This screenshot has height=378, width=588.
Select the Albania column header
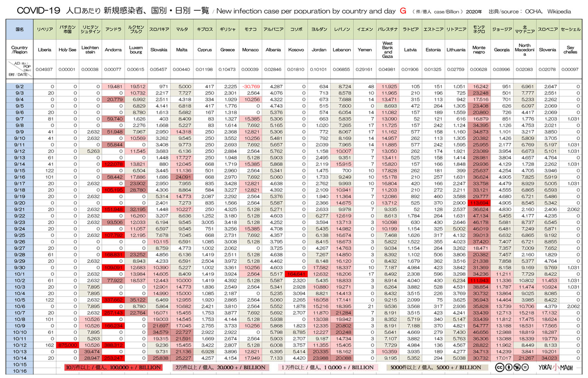click(x=274, y=49)
